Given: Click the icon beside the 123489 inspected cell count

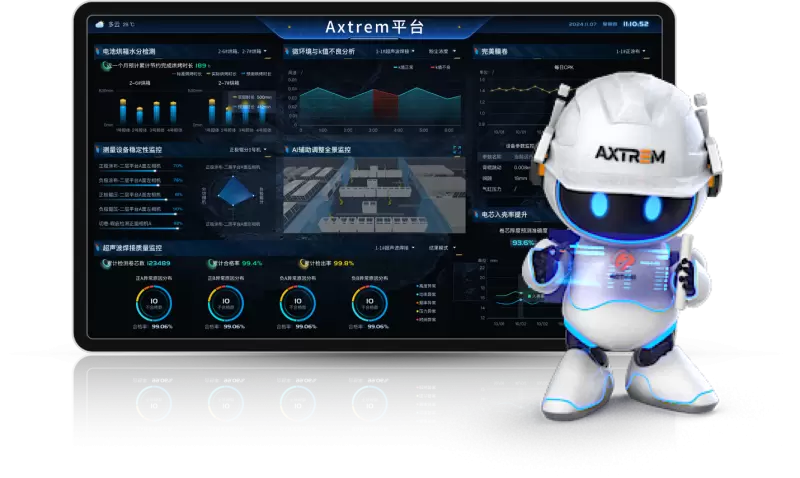Looking at the screenshot, I should point(103,264).
